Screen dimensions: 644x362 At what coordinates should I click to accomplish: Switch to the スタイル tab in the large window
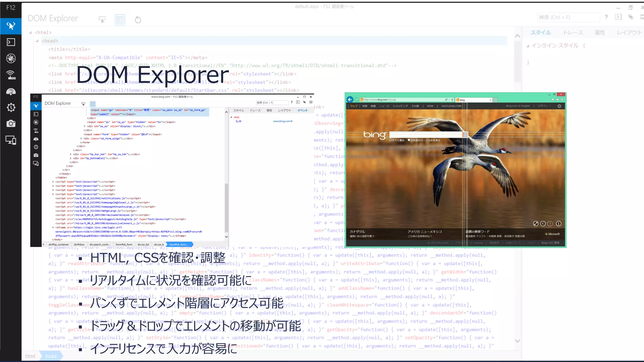pos(541,33)
